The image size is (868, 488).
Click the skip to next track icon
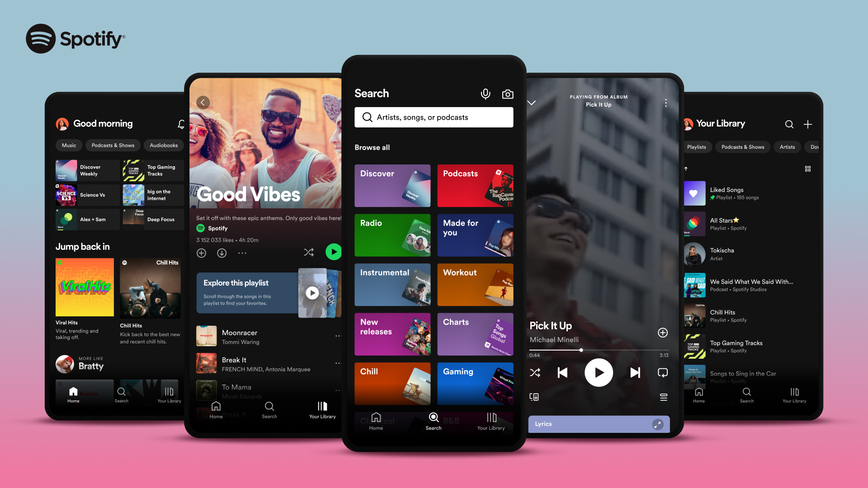(634, 372)
